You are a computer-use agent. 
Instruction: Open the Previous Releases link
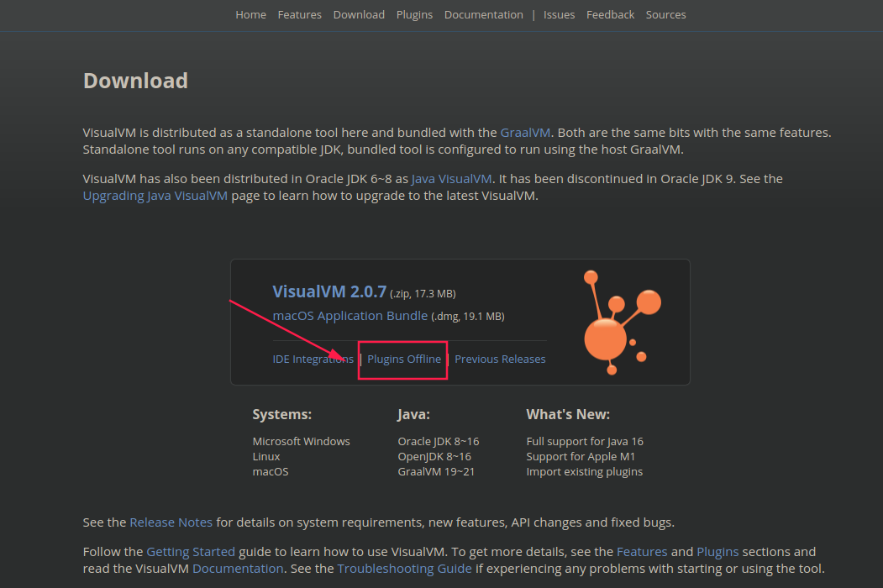point(500,359)
